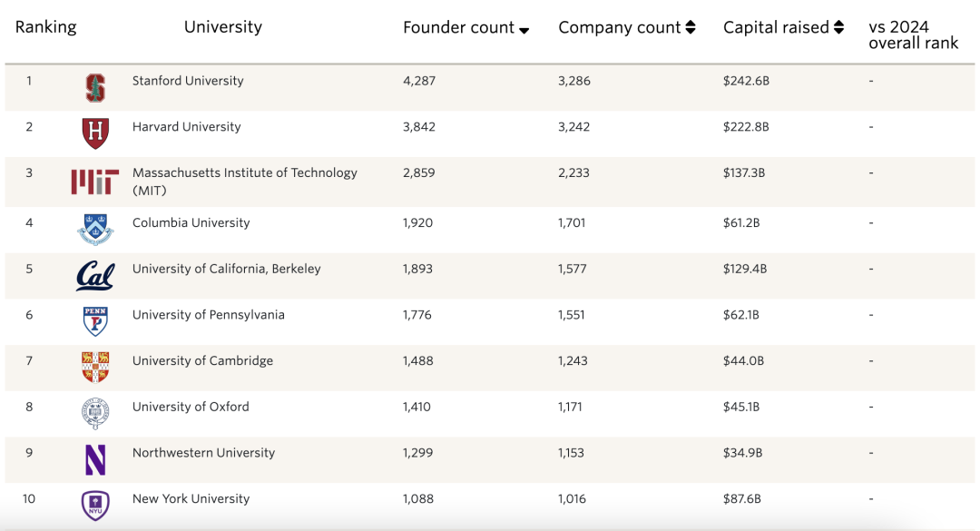Click the Stanford University logo icon

[95, 87]
